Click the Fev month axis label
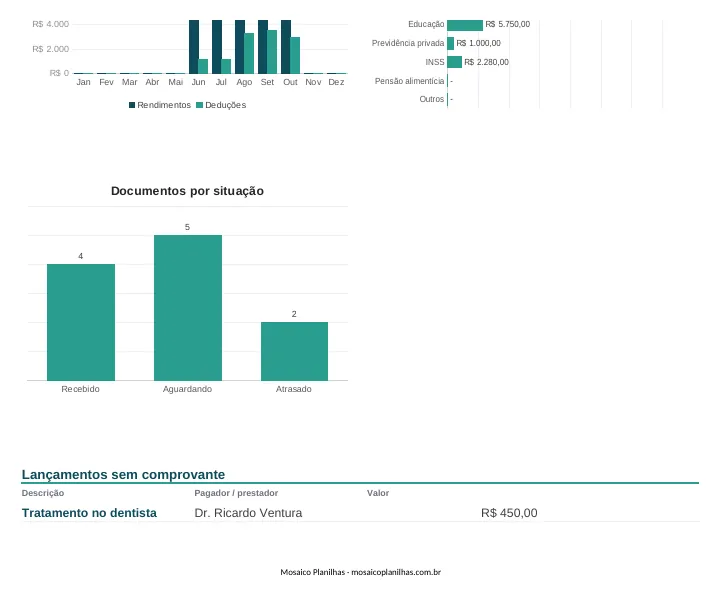Viewport: 719px width, 597px height. (x=106, y=82)
